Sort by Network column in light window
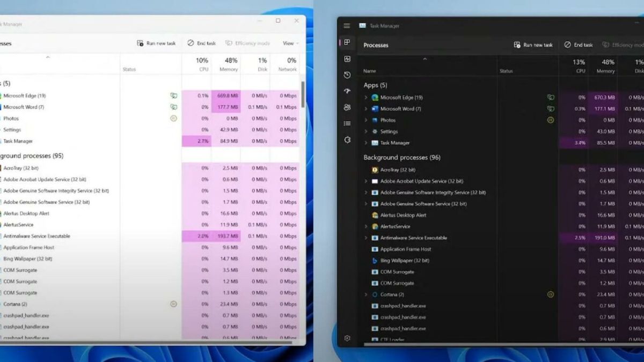The image size is (644, 362). click(x=285, y=64)
